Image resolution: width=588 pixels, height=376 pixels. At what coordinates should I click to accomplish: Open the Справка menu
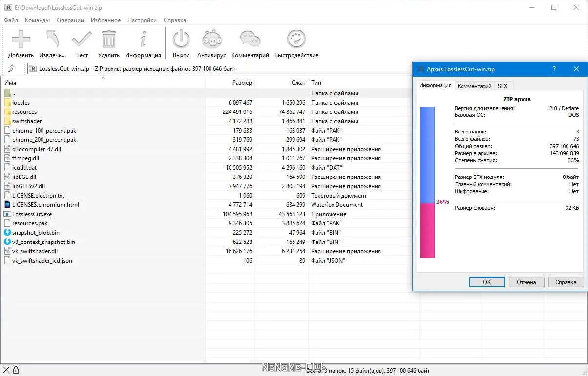(175, 20)
